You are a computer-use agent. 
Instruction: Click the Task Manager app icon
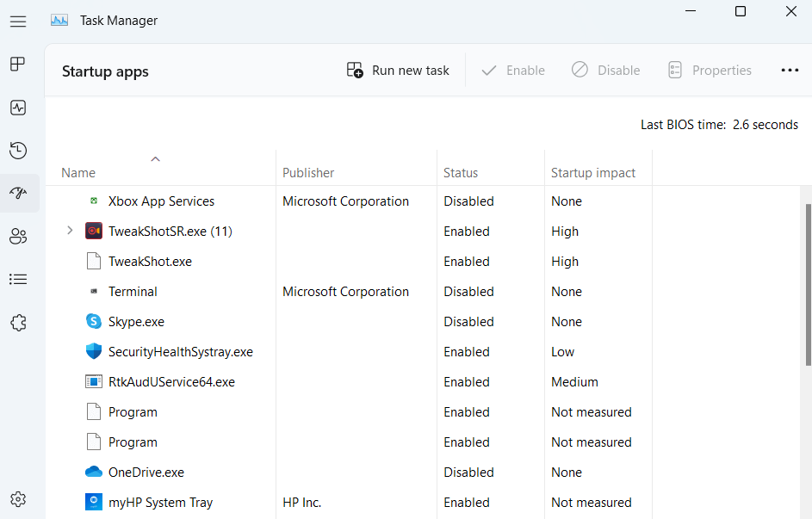tap(59, 21)
